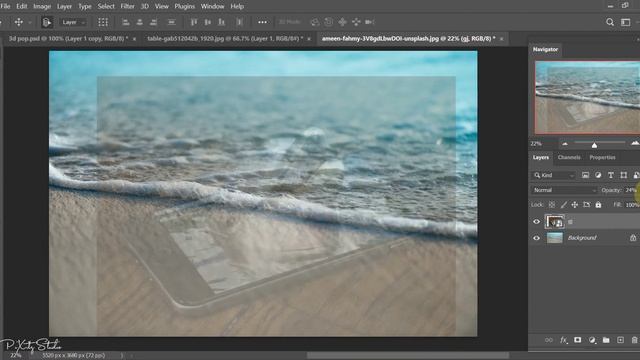The height and width of the screenshot is (360, 640).
Task: Click the 3D scale camera icon
Action: click(370, 22)
